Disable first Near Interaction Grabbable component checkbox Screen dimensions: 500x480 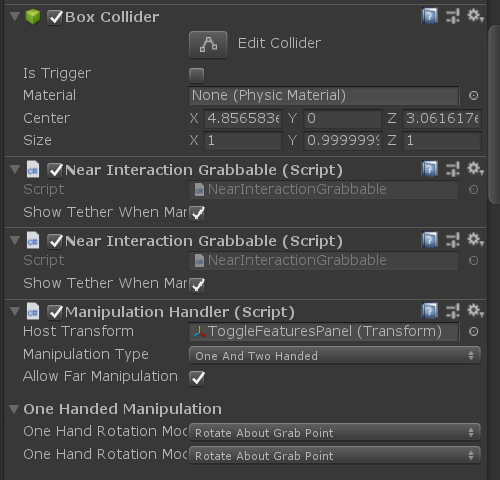pos(55,170)
